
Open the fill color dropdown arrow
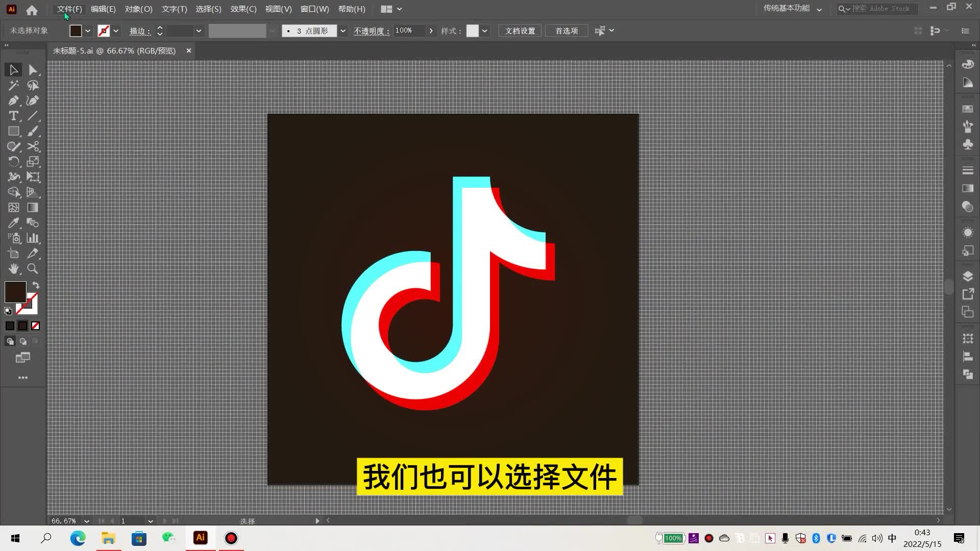(x=88, y=31)
